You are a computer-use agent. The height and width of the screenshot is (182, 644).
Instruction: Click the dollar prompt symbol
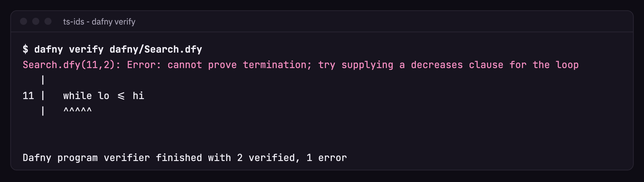pos(25,49)
